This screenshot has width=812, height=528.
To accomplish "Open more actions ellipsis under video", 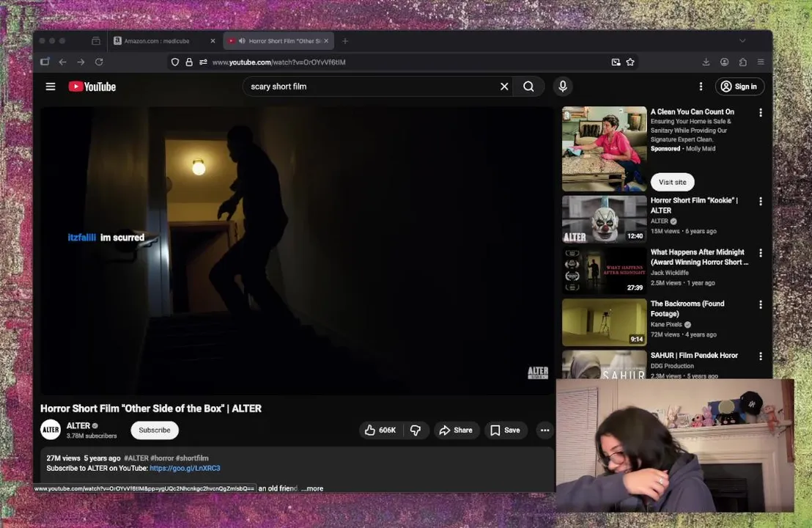I will (x=545, y=430).
